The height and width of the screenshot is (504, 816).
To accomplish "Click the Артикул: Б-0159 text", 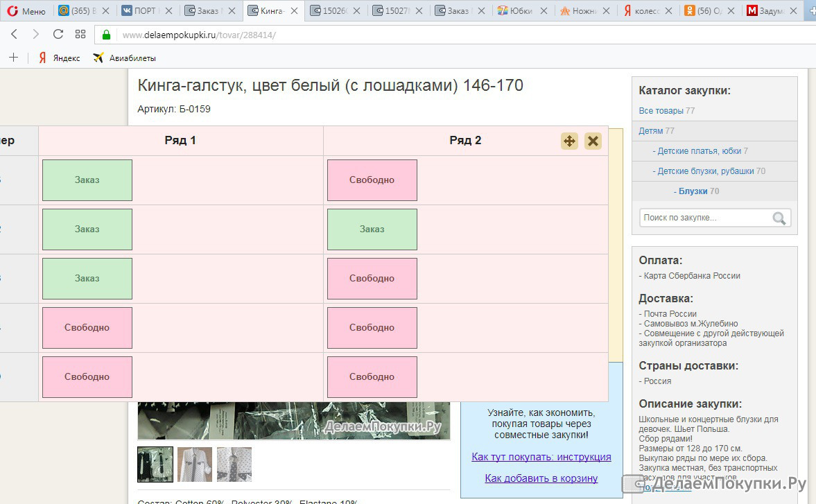I will point(174,110).
